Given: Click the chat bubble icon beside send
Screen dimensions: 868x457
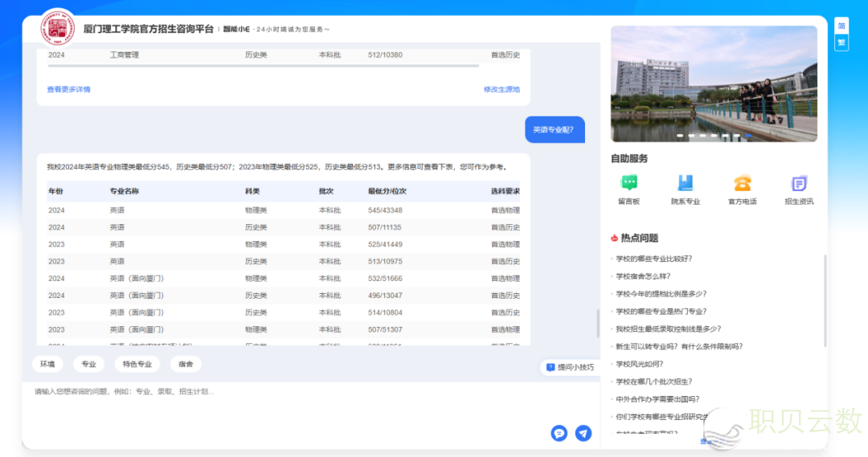Looking at the screenshot, I should [559, 433].
